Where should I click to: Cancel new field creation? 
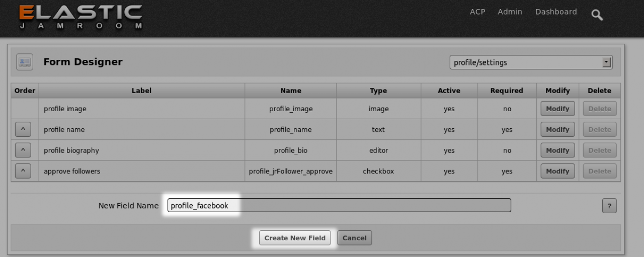point(355,238)
